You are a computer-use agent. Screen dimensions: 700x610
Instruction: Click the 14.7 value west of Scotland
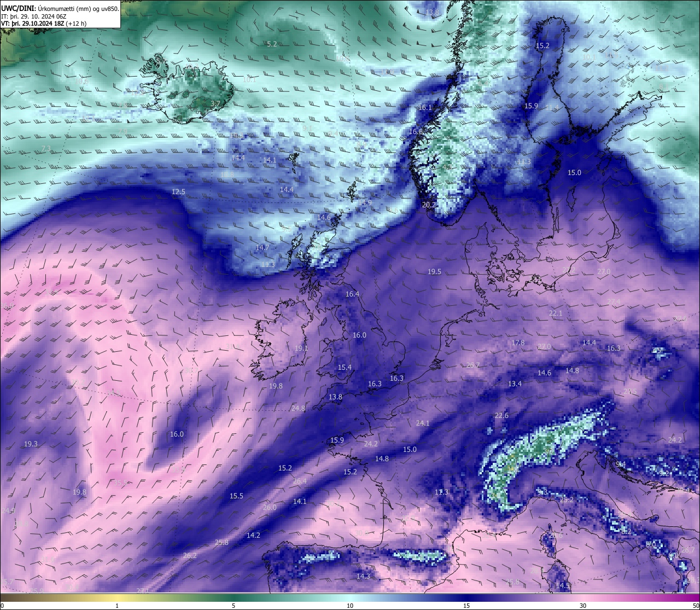pyautogui.click(x=262, y=248)
